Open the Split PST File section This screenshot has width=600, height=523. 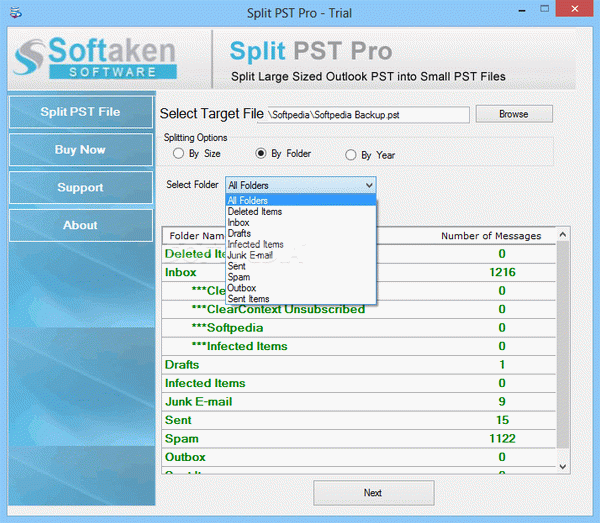(x=81, y=112)
